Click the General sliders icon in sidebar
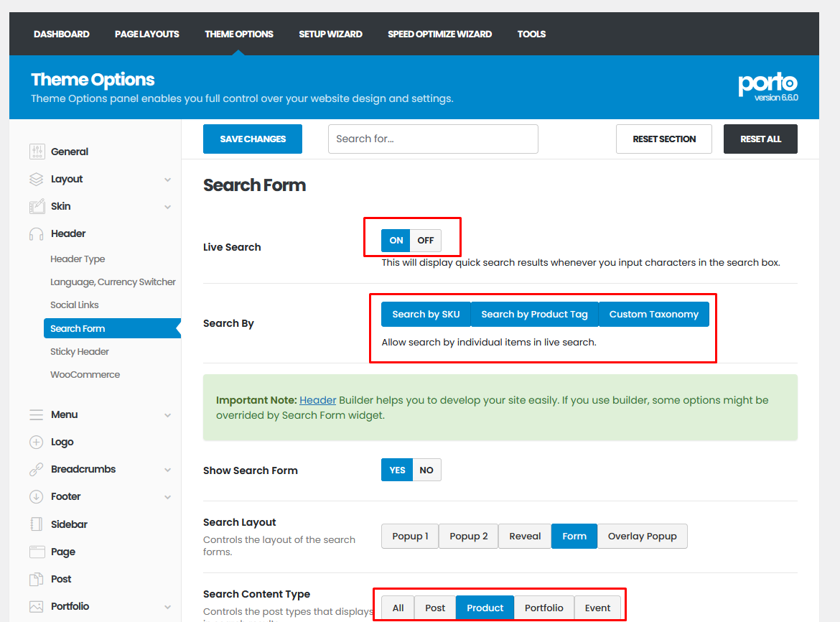 pos(37,152)
